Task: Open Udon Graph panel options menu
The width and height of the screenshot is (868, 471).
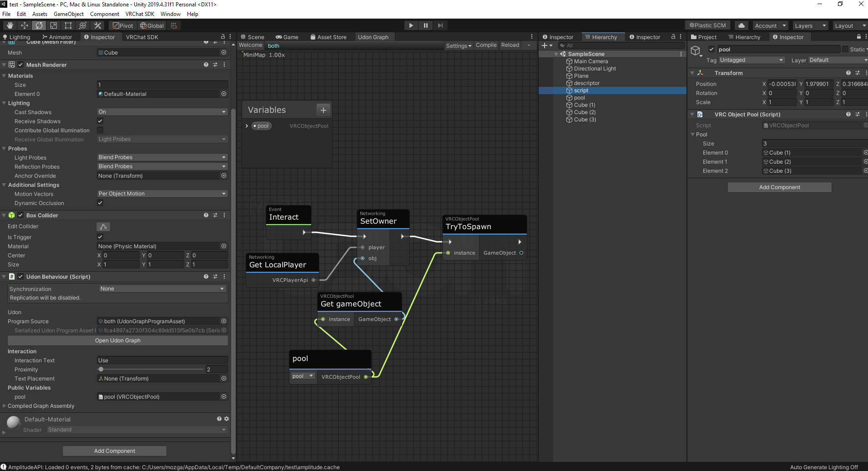Action: (x=532, y=37)
